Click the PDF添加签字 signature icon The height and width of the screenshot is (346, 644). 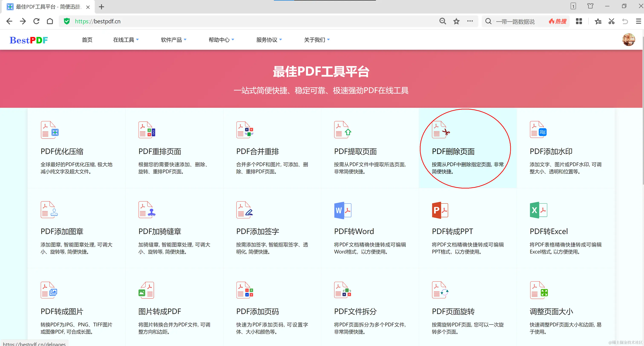coord(244,210)
